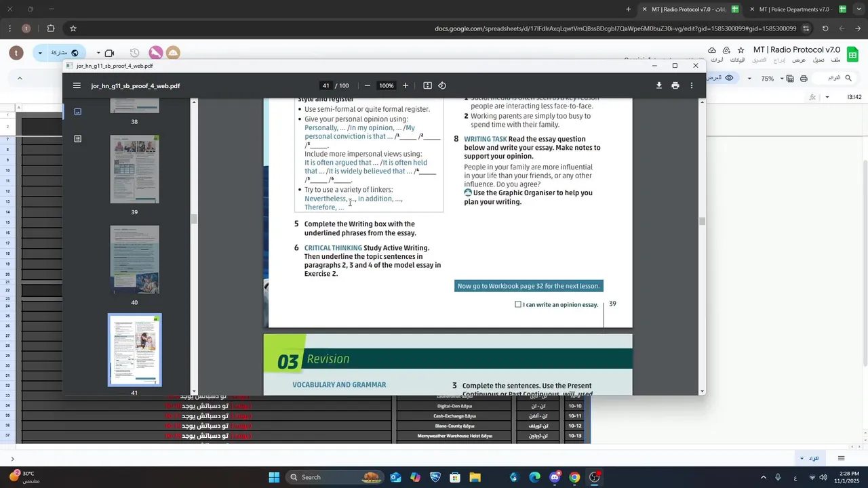Check cloud document save status
The width and height of the screenshot is (868, 488).
click(712, 50)
